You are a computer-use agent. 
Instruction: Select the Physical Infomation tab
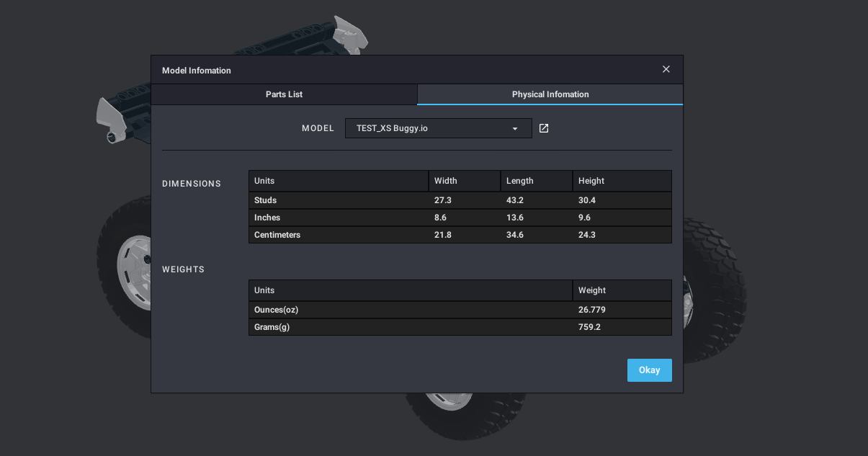coord(550,94)
